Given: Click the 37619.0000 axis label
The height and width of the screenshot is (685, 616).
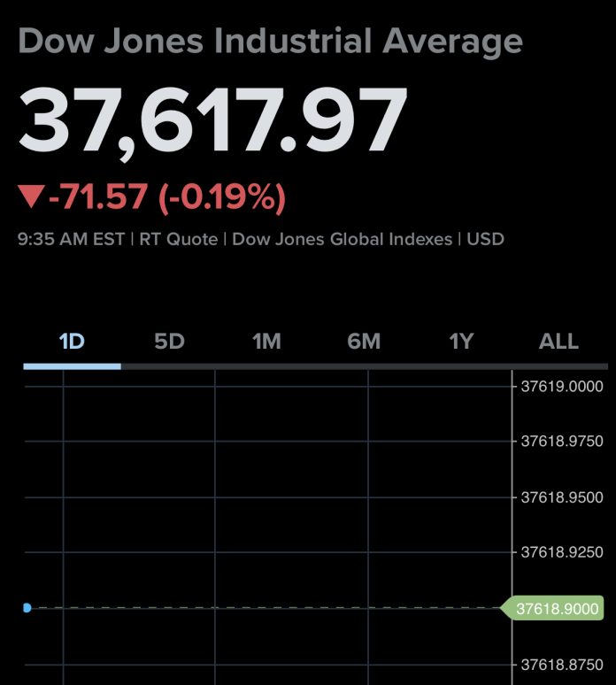Looking at the screenshot, I should (561, 386).
